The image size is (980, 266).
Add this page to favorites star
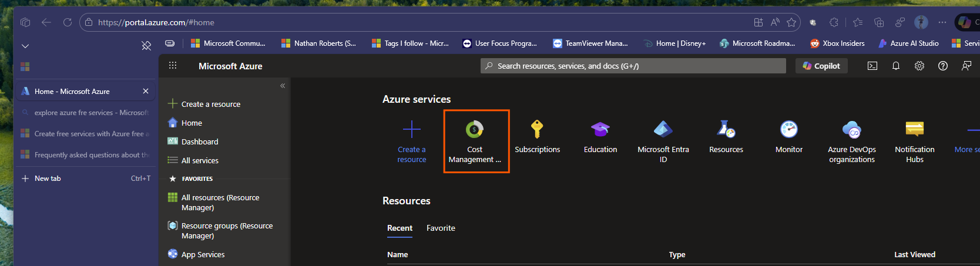click(791, 22)
